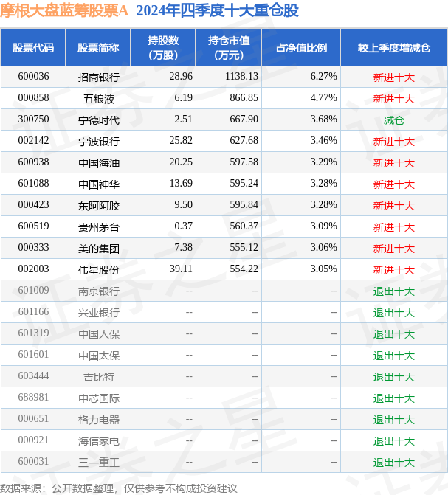Click the 股票简称 column header
Screen dimensions: 448x495
pyautogui.click(x=98, y=48)
